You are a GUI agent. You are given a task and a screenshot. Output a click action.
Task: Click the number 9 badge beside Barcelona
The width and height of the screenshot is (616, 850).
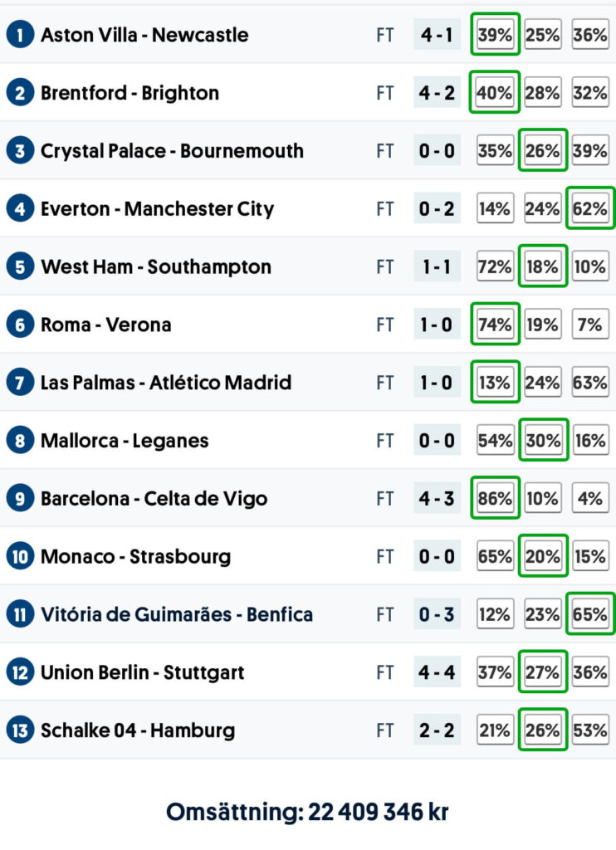pyautogui.click(x=18, y=499)
